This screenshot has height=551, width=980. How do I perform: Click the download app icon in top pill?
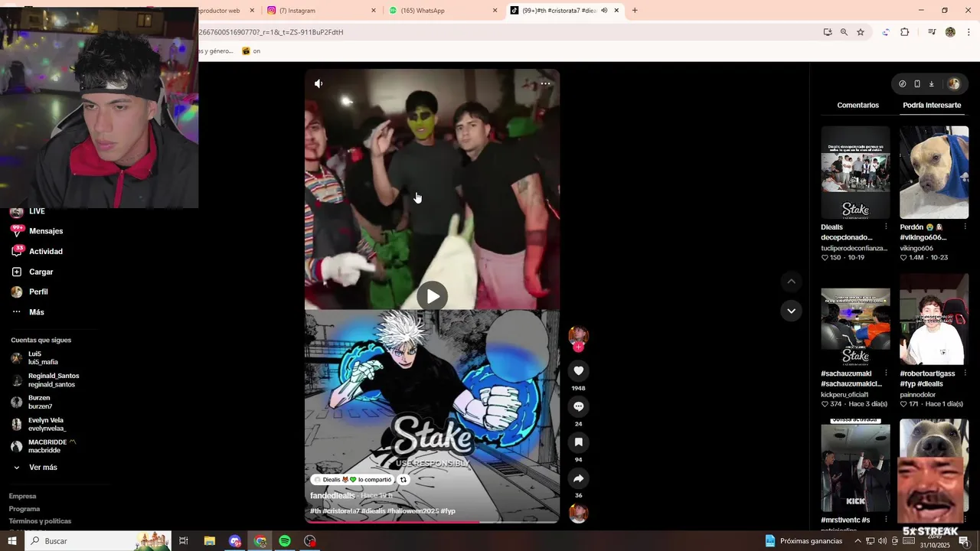[x=932, y=84]
